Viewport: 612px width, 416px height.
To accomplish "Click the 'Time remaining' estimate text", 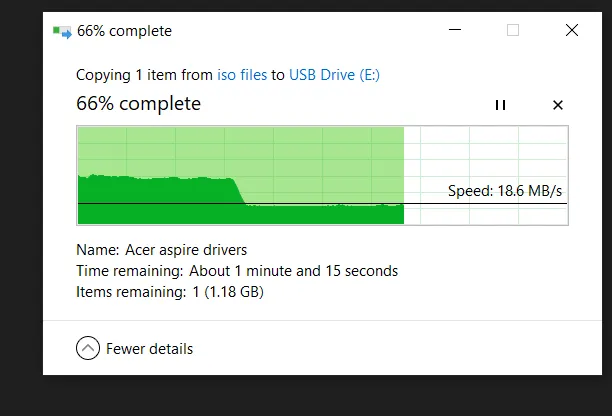I will pyautogui.click(x=237, y=271).
